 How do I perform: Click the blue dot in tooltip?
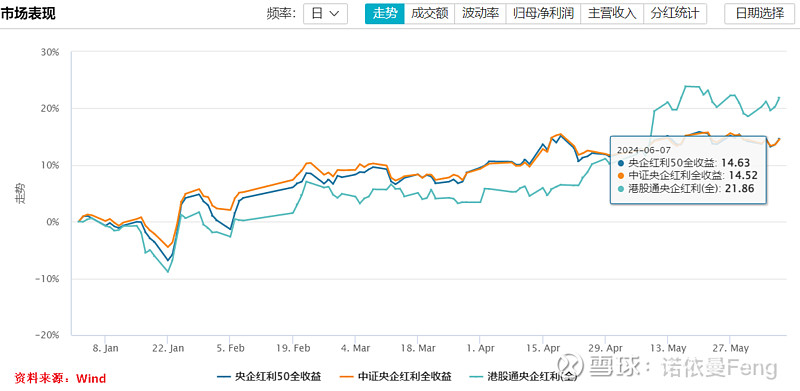pos(620,163)
